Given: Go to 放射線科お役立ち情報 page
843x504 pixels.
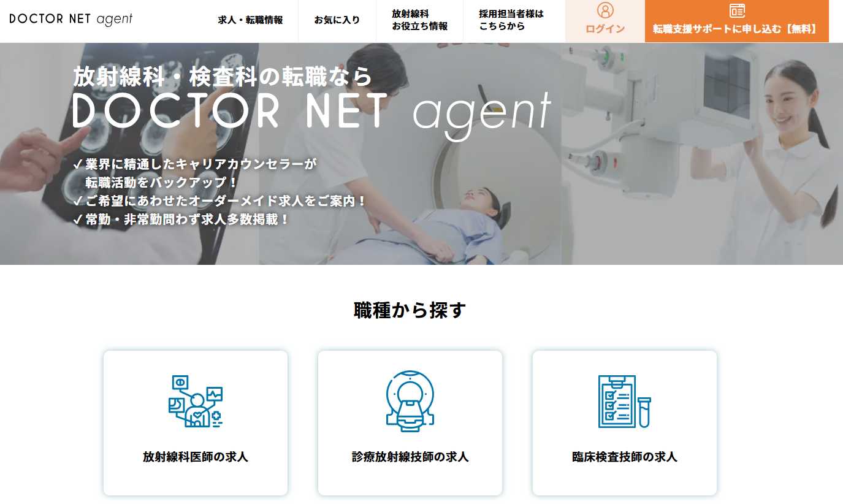Looking at the screenshot, I should tap(419, 20).
